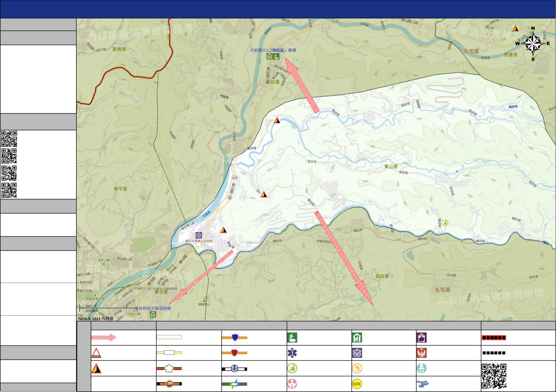Click the 中台科技大學羽球館 shelter label
This screenshot has width=556, height=392.
(153, 308)
